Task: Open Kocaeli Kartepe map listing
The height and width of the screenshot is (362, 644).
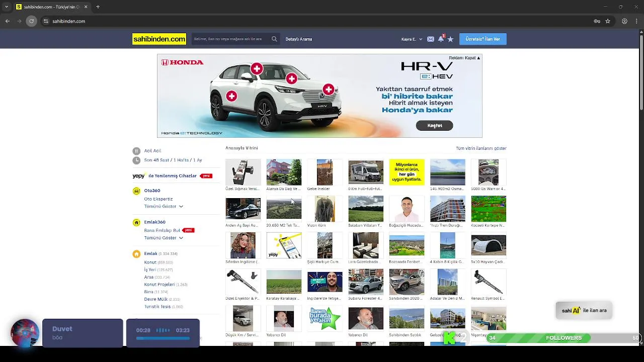Action: 489,209
